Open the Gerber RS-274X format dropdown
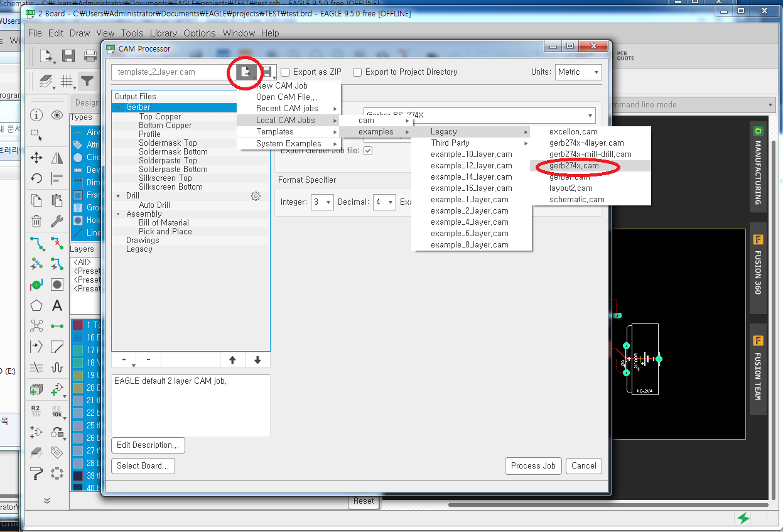Viewport: 783px width, 532px height. tap(478, 116)
